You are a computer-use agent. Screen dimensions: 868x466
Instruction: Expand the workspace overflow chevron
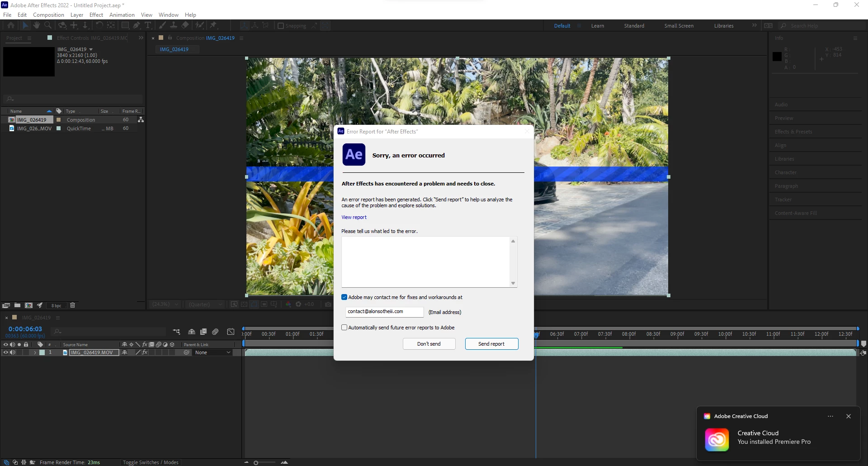tap(754, 25)
